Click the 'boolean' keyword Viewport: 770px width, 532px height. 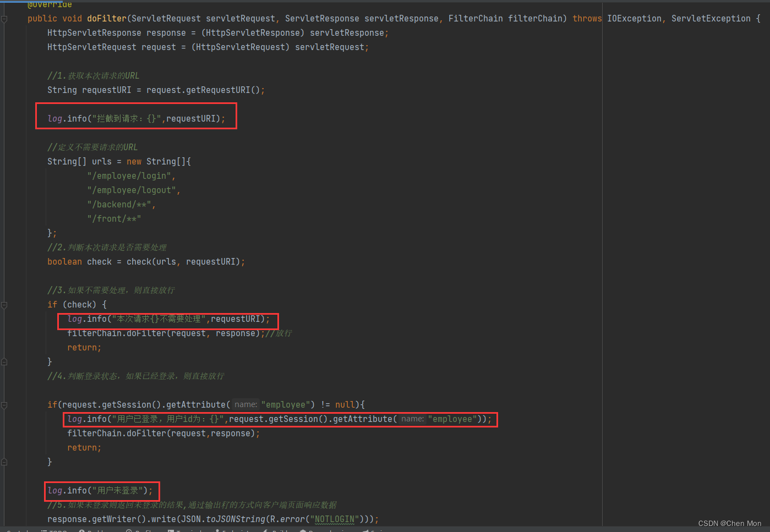tap(64, 262)
